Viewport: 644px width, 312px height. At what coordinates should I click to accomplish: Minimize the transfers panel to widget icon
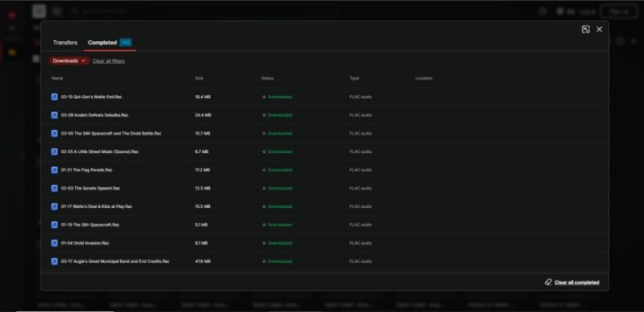coord(586,29)
